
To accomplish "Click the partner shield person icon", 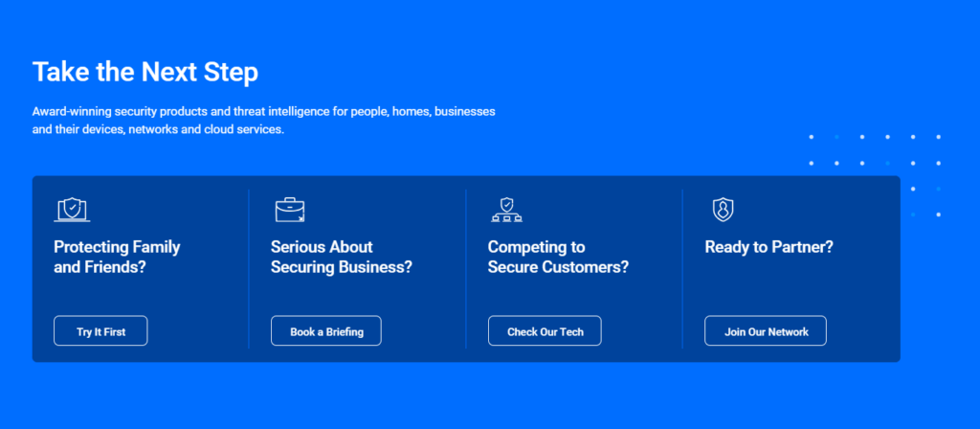I will 724,210.
